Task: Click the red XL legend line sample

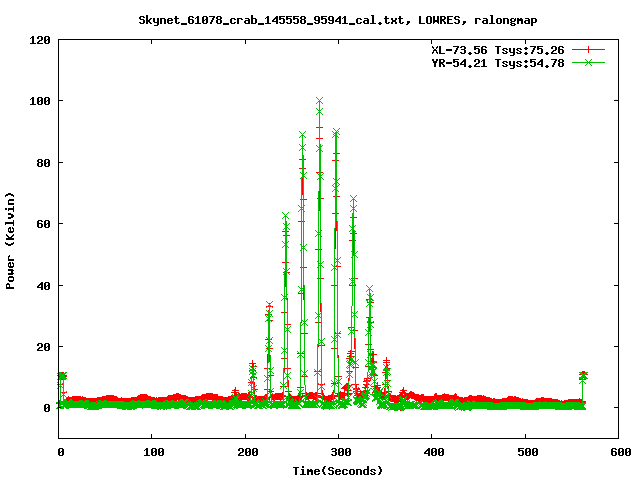Action: (x=589, y=49)
